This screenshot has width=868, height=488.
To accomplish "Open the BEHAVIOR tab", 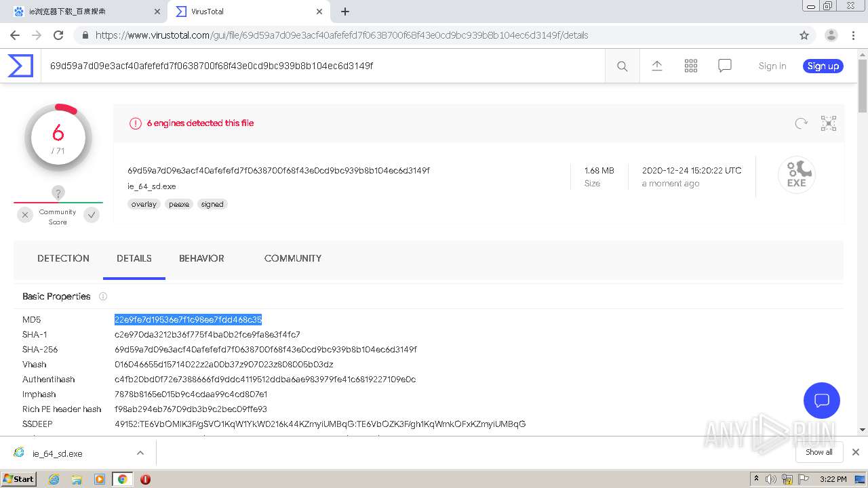I will (x=201, y=258).
